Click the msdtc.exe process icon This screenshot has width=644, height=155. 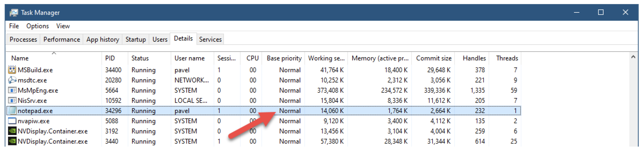12,80
